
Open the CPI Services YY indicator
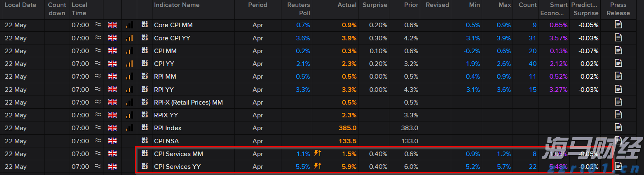[x=178, y=167]
